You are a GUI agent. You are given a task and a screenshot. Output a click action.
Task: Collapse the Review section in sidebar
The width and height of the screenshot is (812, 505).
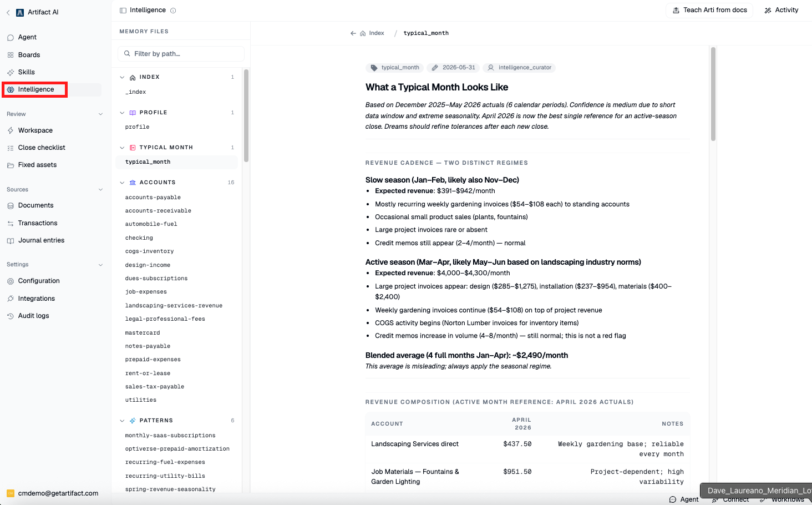(x=100, y=114)
